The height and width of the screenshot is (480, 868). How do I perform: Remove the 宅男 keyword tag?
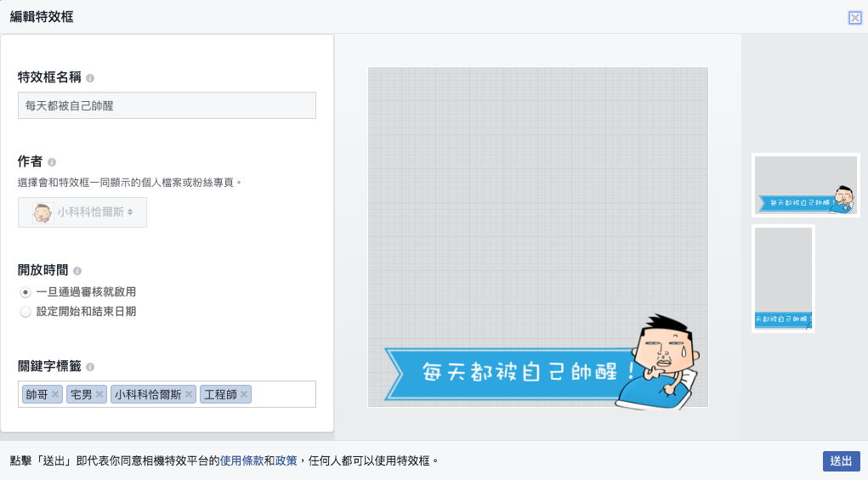point(99,394)
